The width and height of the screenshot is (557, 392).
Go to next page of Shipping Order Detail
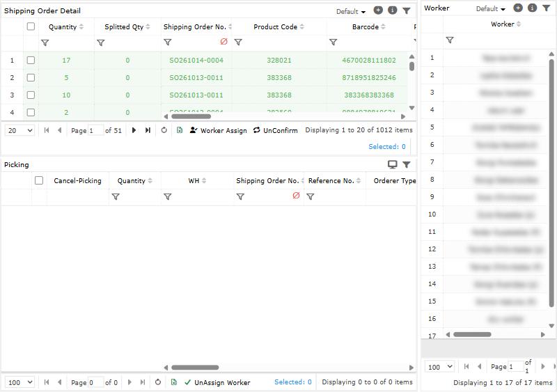pos(134,130)
